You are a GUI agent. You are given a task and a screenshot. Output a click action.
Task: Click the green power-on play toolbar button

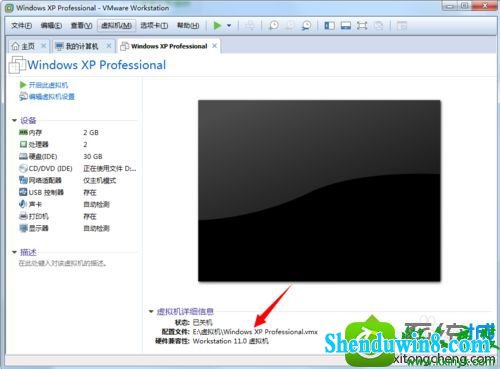(x=217, y=25)
